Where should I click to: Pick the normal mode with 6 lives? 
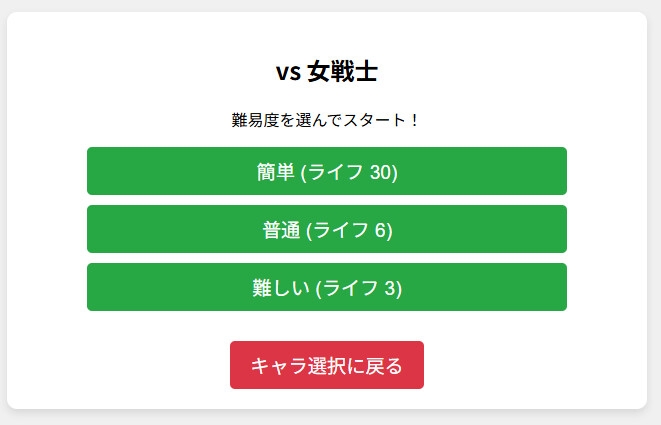327,229
